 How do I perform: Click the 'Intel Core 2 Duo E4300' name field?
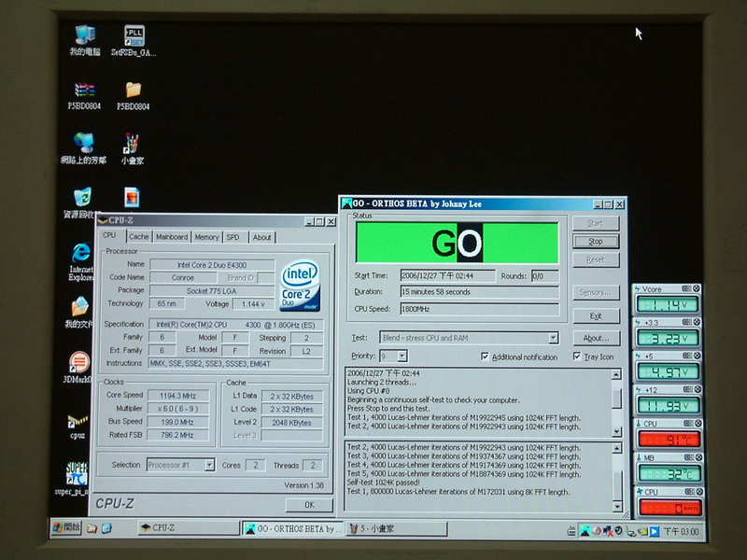coord(212,265)
